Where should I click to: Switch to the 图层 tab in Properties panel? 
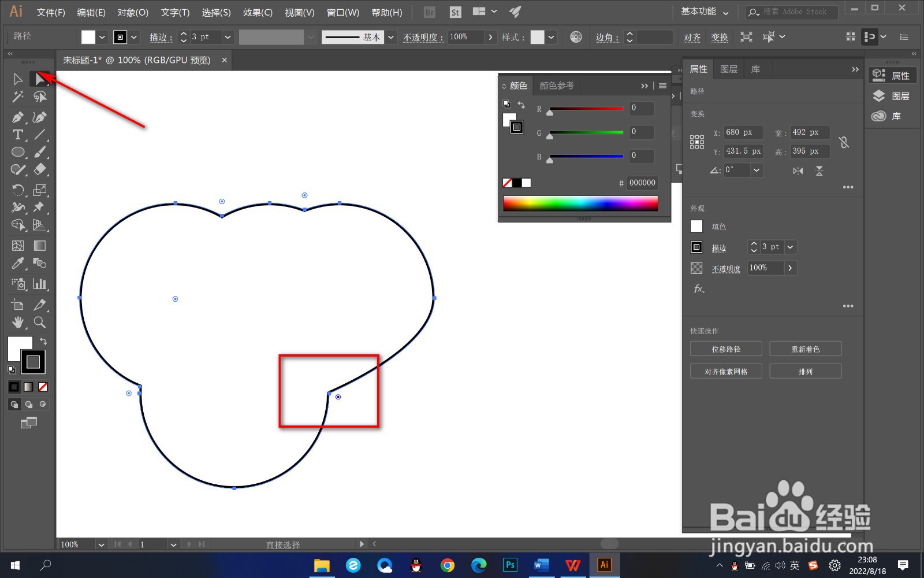tap(729, 69)
